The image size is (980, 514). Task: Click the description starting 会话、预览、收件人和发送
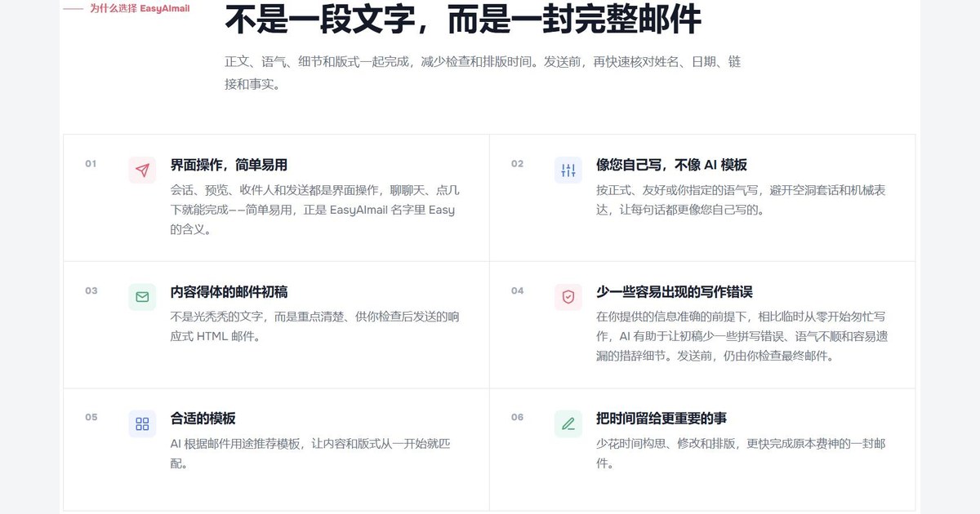point(315,210)
